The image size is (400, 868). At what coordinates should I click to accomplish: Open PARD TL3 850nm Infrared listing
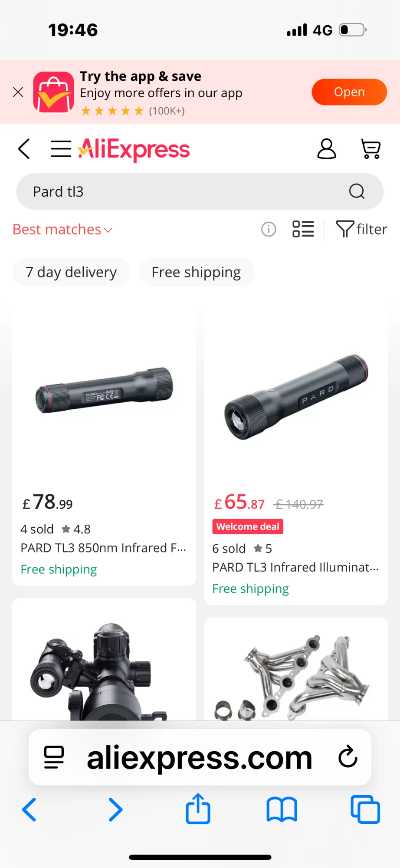point(103,548)
